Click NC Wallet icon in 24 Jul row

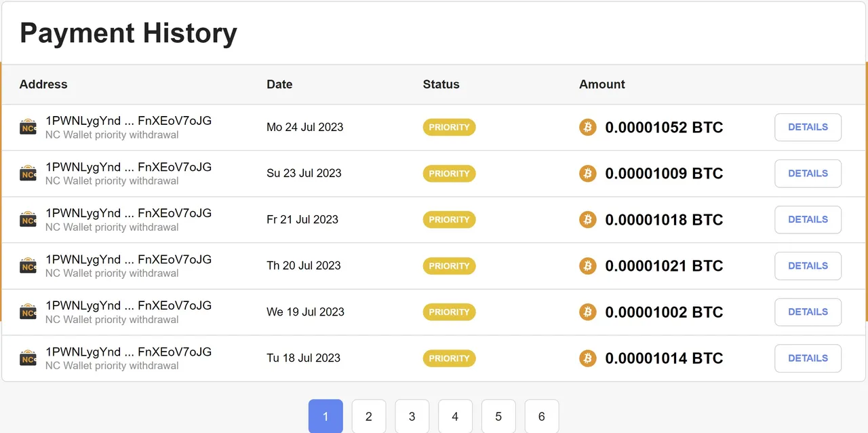[x=28, y=127]
